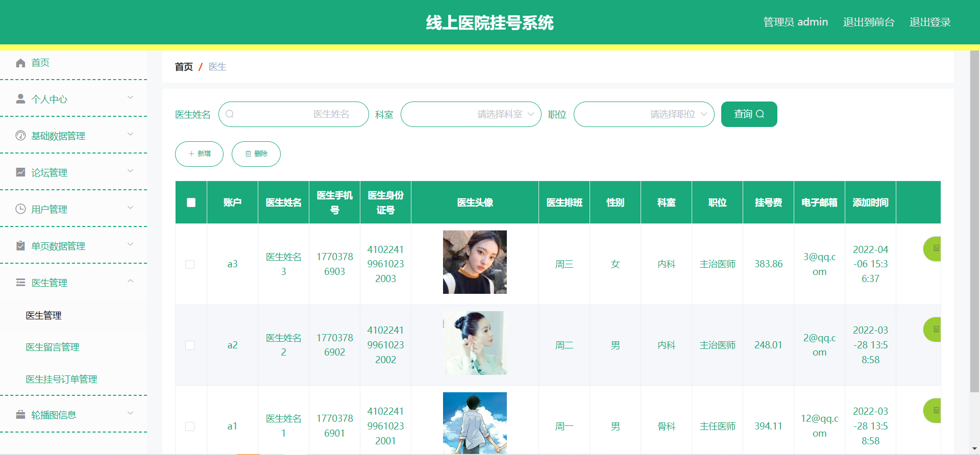The image size is (980, 455).
Task: Expand the 用户管理 menu chevron
Action: coord(130,208)
